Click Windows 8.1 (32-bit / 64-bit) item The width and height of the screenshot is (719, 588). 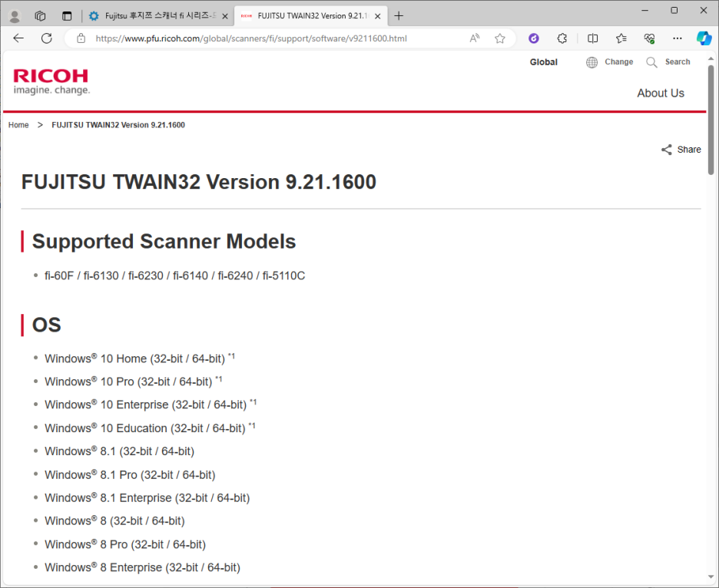pos(119,451)
